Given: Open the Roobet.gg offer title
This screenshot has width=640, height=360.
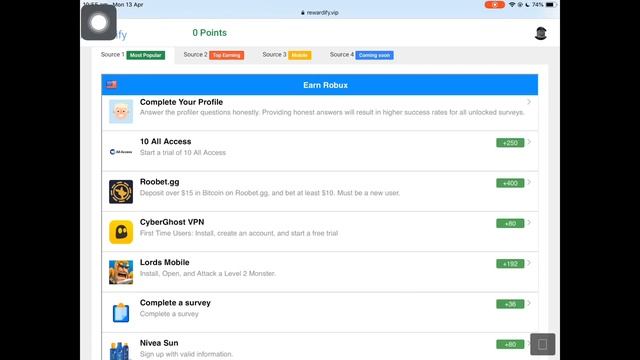Looking at the screenshot, I should [160, 182].
